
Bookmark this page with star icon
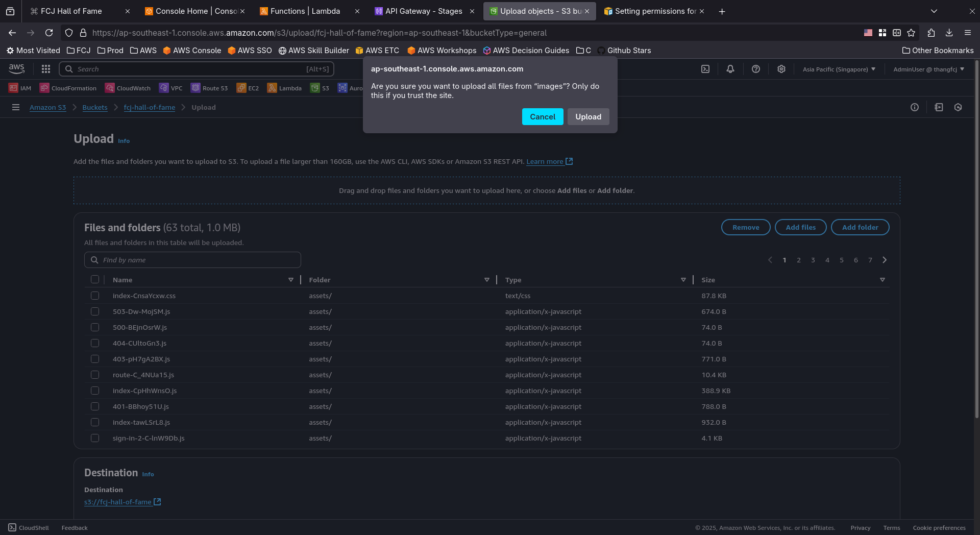pos(911,33)
